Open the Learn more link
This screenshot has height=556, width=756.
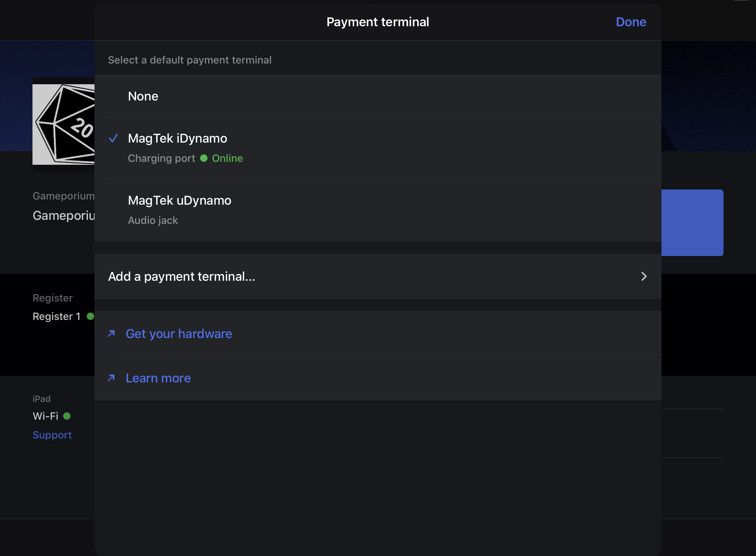pos(158,378)
